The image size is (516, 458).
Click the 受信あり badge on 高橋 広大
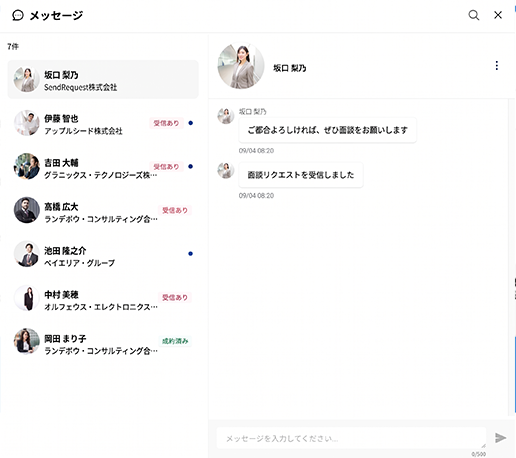tap(175, 210)
